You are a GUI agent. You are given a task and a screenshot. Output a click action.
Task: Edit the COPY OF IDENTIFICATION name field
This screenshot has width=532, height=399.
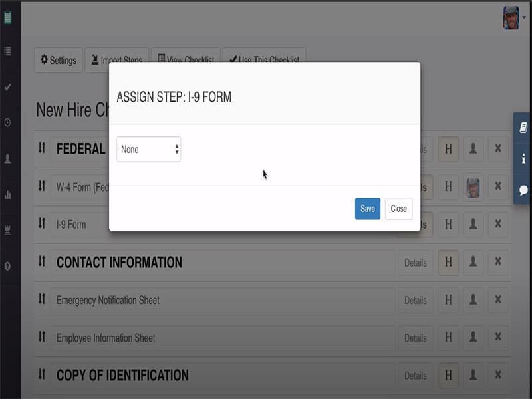point(223,376)
